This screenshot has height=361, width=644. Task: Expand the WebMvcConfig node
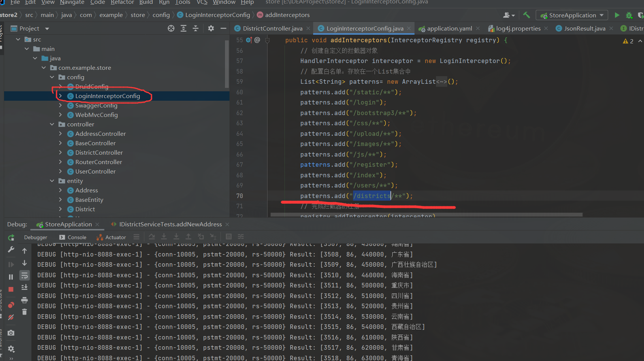click(x=60, y=115)
